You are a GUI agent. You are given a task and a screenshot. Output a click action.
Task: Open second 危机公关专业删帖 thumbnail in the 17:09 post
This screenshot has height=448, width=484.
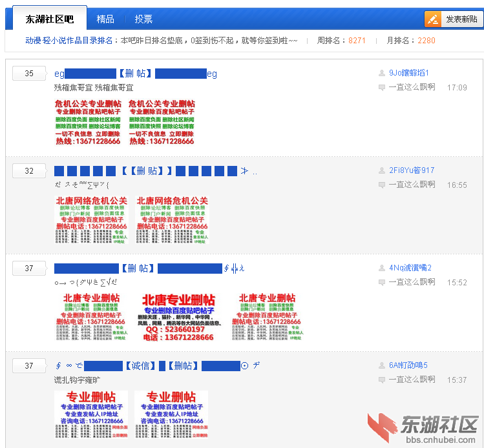(x=162, y=122)
